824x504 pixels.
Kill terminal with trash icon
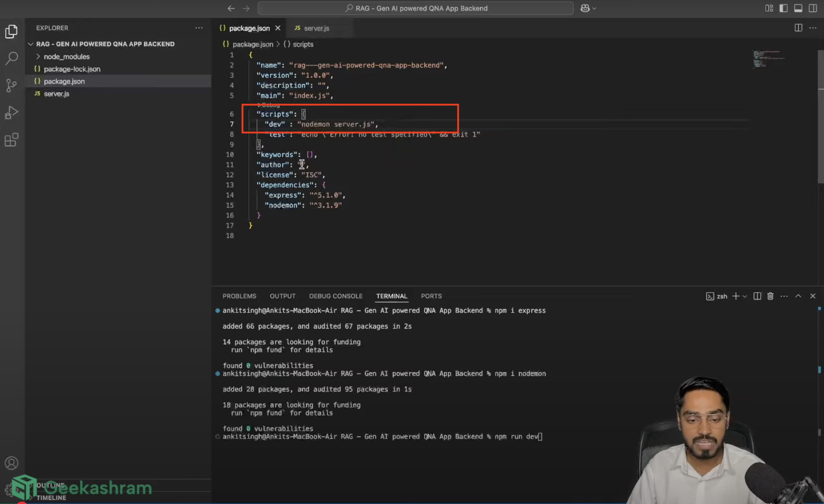[x=771, y=296]
